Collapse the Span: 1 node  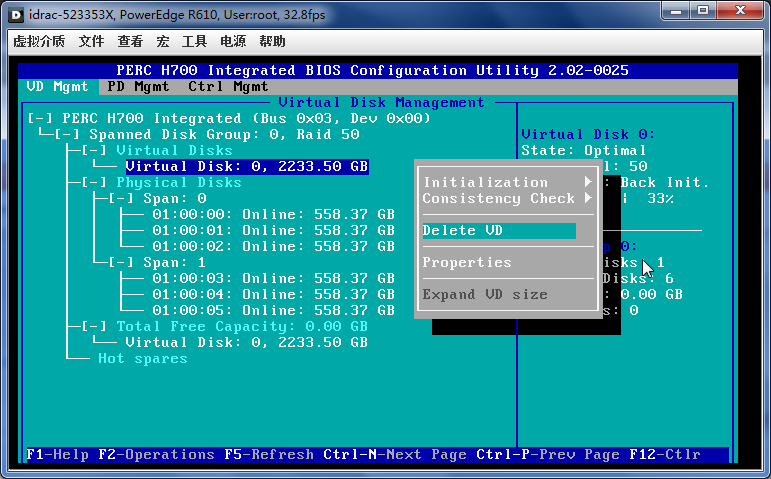(121, 263)
